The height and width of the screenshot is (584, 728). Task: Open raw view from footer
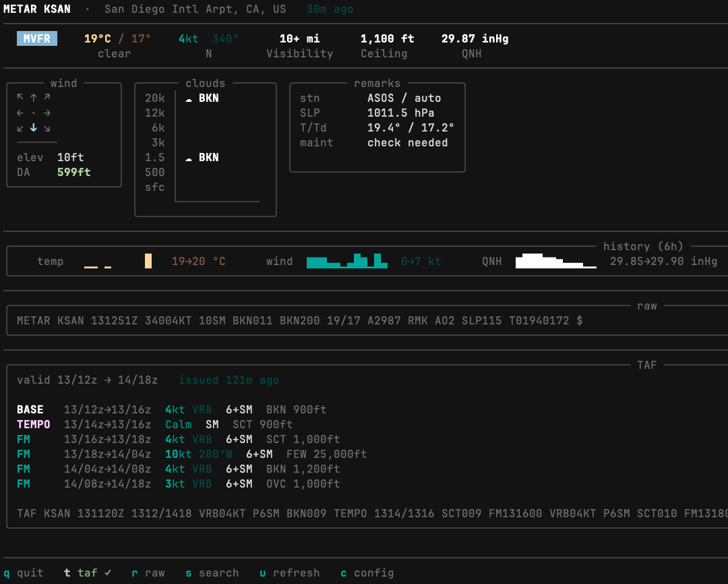(x=148, y=573)
